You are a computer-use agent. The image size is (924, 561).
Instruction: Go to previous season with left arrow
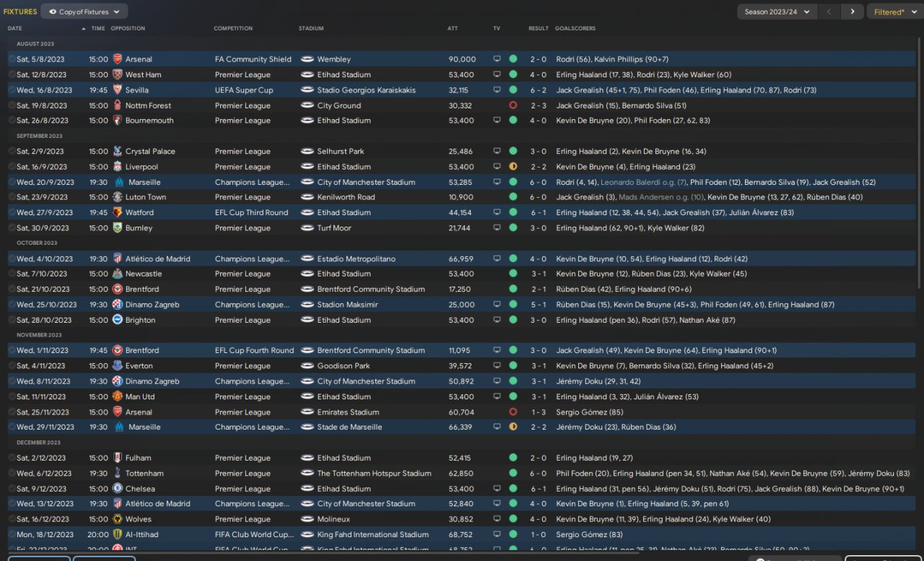(x=829, y=12)
